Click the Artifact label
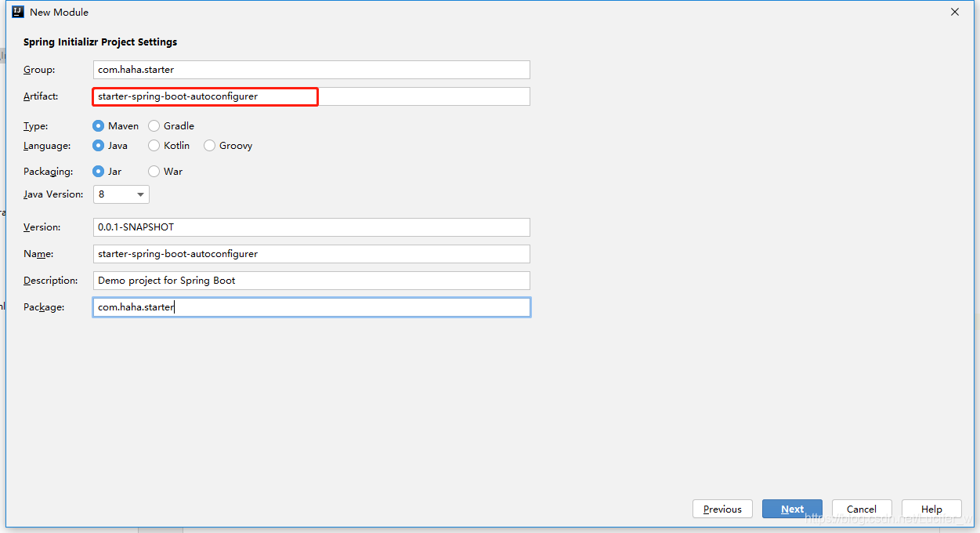 click(x=41, y=96)
